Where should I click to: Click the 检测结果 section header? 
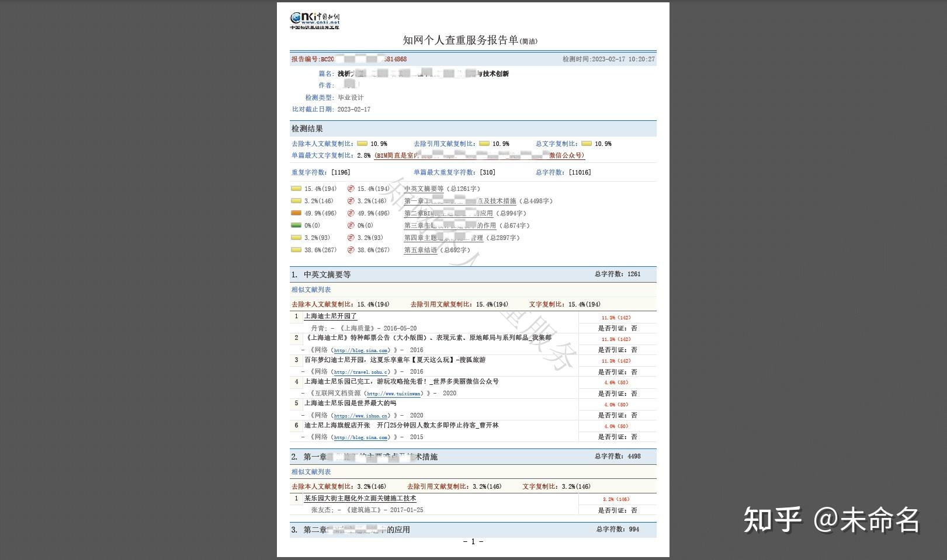[x=473, y=128]
